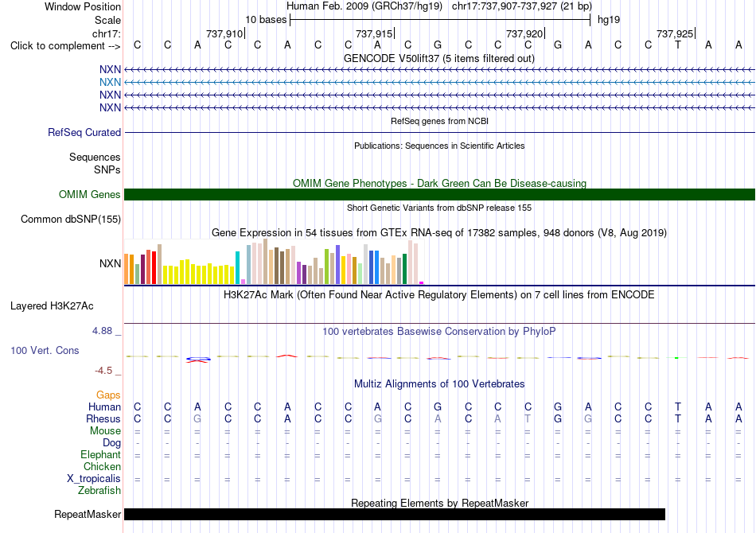Screen dimensions: 756x533
Task: Click the 'Click to complement' sequence label
Action: coord(65,46)
